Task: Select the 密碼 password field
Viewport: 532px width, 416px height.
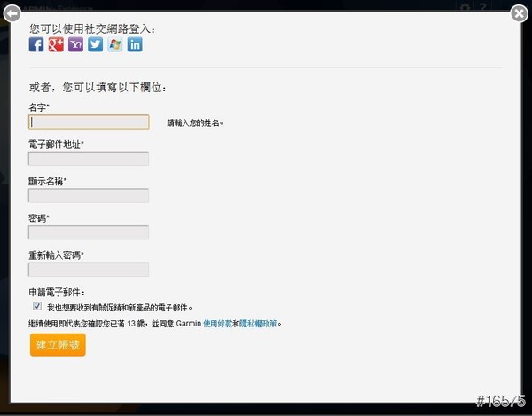Action: (89, 232)
